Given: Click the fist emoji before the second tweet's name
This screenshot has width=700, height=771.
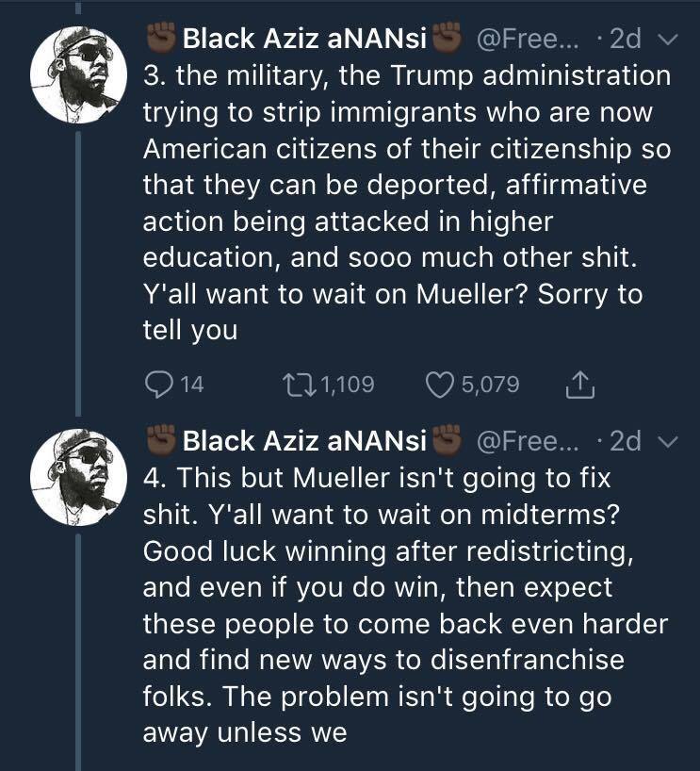Looking at the screenshot, I should (x=162, y=440).
